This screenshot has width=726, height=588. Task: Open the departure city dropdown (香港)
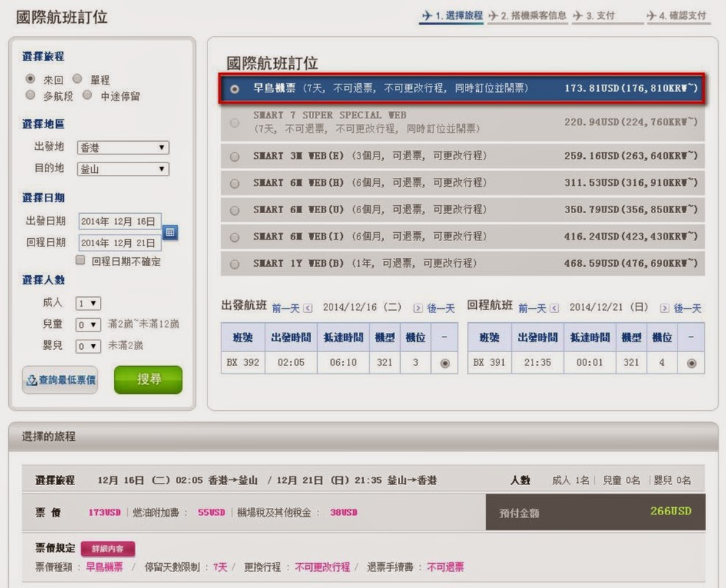point(123,148)
